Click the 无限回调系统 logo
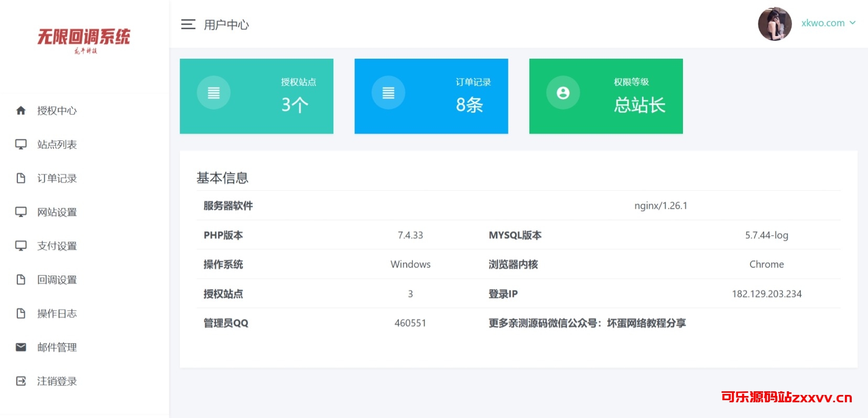 (84, 39)
